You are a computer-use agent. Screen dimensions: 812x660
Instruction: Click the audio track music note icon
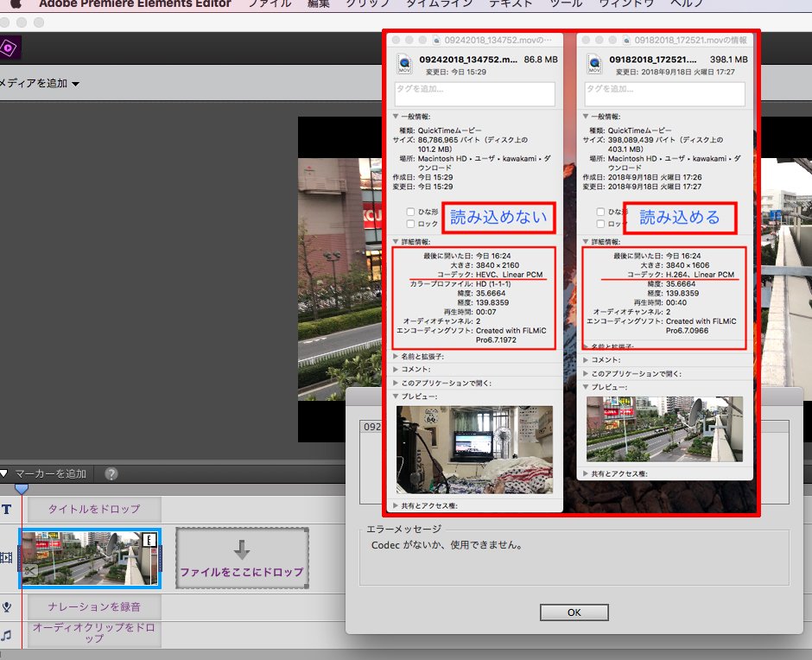tap(6, 635)
